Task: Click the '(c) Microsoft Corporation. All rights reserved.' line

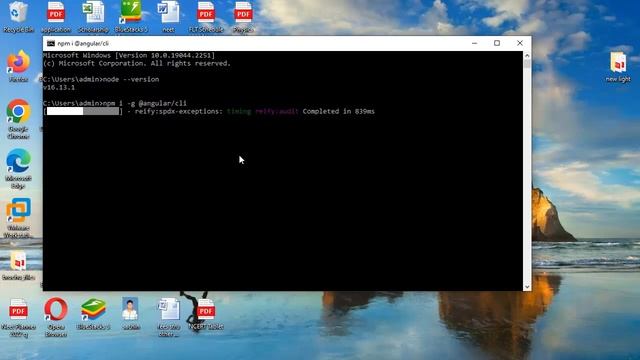Action: (137, 63)
